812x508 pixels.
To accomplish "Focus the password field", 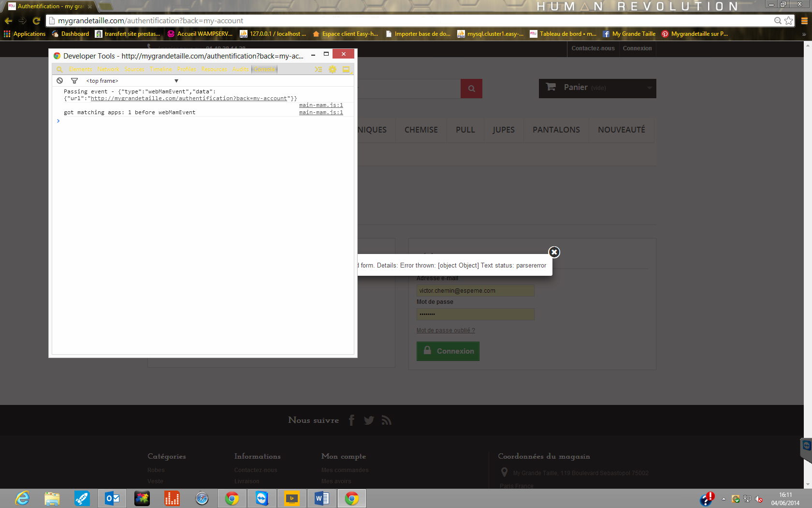I will coord(476,314).
